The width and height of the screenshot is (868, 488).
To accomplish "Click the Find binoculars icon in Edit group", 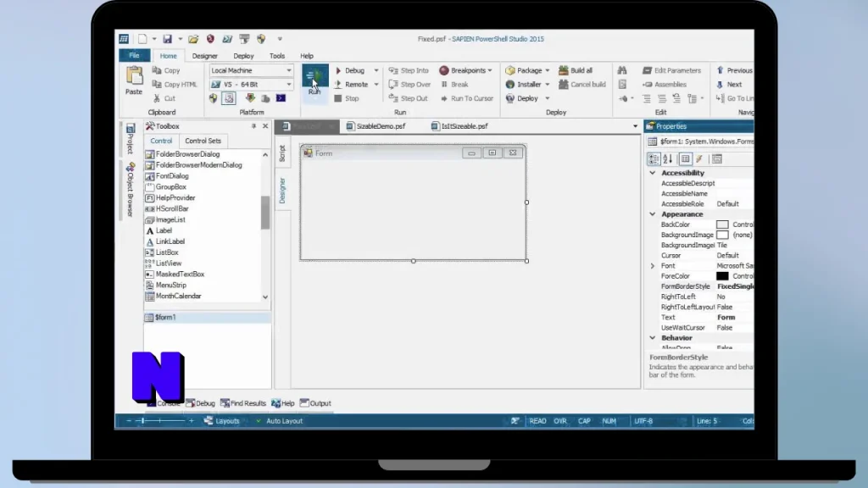I will [x=622, y=71].
